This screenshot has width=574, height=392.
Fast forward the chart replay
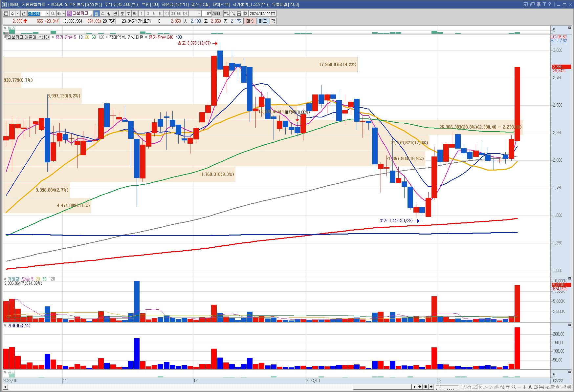431,387
